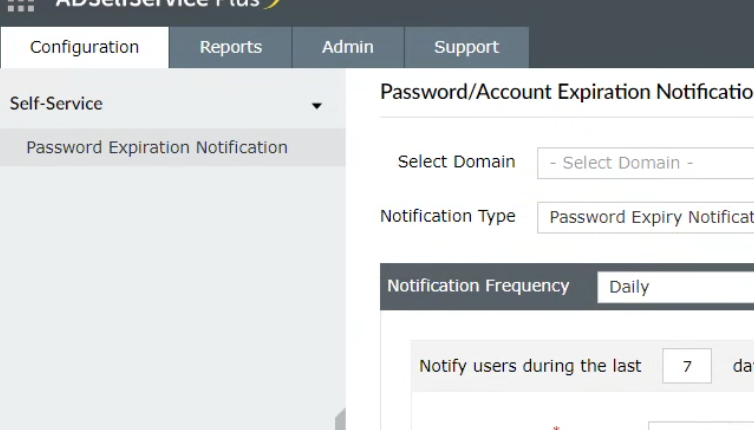The width and height of the screenshot is (754, 430).
Task: Click the sidebar collapse handle
Action: (340, 419)
